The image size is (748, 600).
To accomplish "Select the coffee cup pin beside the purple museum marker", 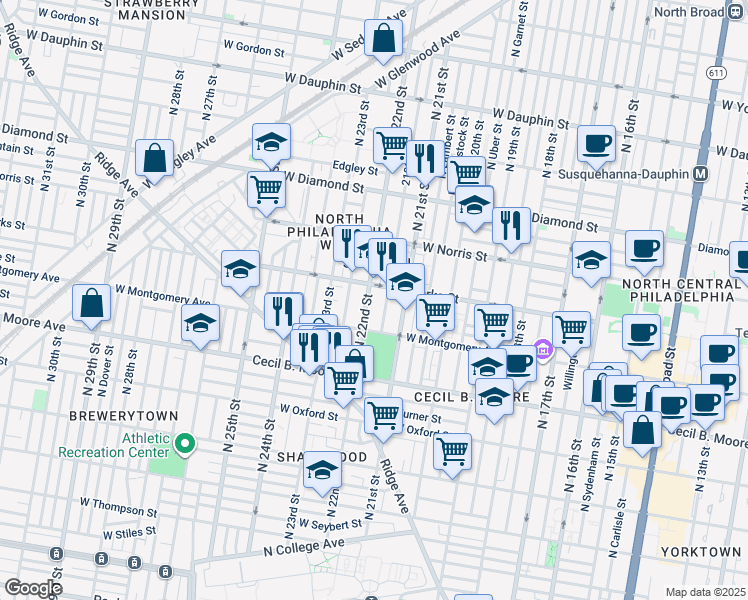I will [x=520, y=365].
